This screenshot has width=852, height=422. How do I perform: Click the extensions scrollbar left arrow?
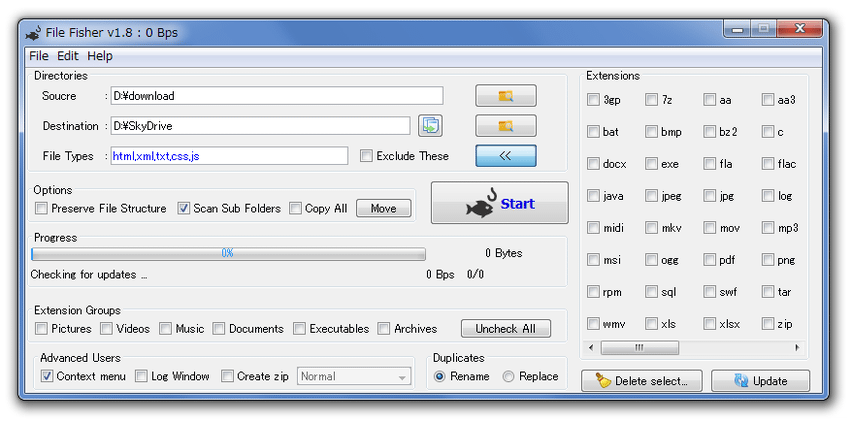591,348
